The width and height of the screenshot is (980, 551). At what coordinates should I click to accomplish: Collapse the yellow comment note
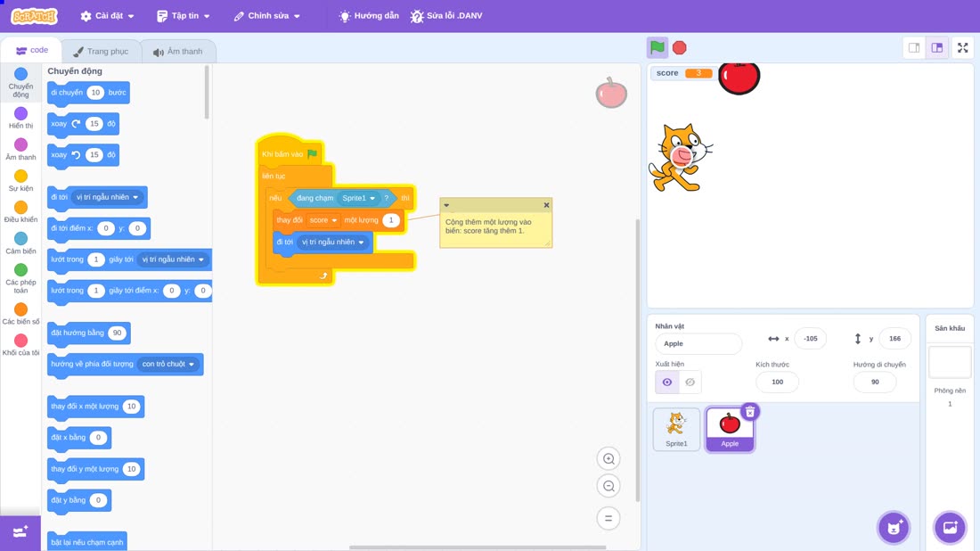[446, 205]
